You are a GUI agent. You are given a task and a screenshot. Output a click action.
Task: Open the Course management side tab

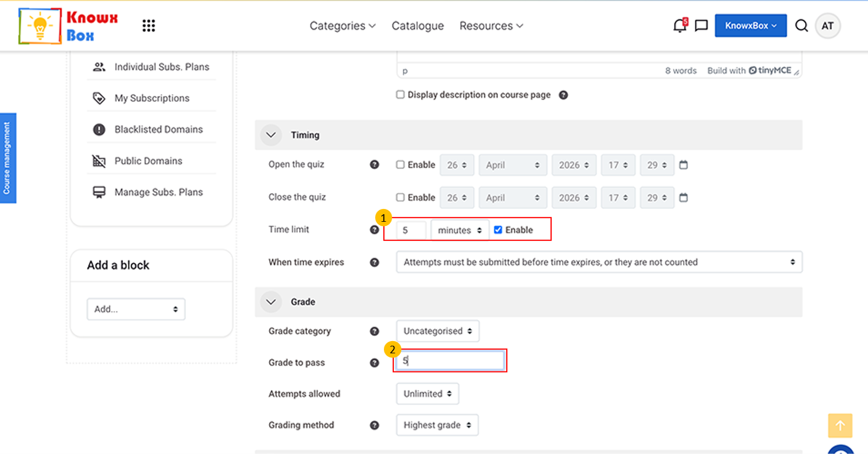point(8,158)
